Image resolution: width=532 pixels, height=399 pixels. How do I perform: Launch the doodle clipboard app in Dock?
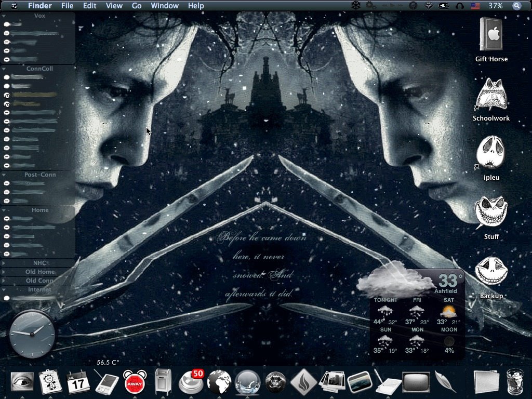click(x=50, y=381)
